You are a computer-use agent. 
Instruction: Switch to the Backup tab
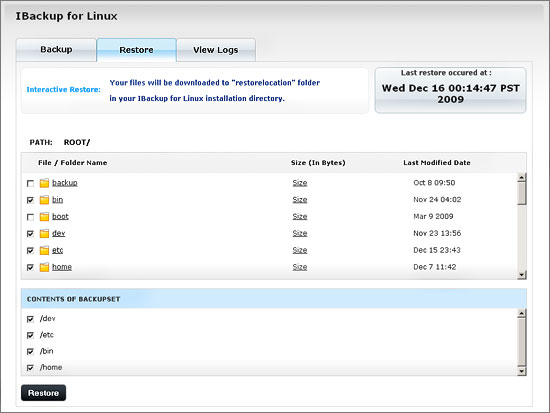point(56,50)
